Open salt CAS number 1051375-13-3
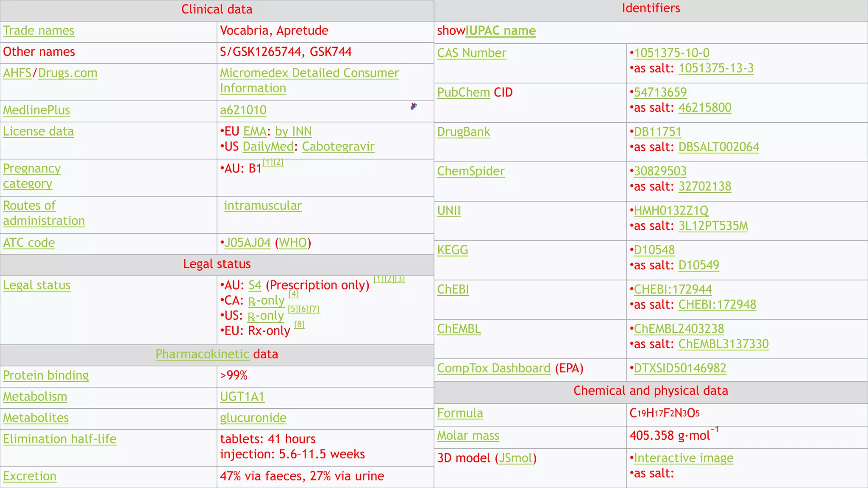This screenshot has height=488, width=868. (716, 68)
